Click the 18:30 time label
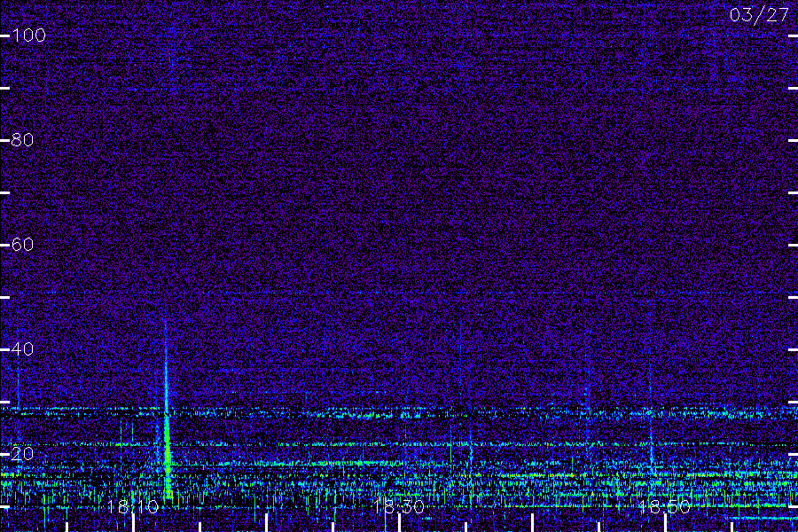Viewport: 798px width, 532px height. click(398, 506)
